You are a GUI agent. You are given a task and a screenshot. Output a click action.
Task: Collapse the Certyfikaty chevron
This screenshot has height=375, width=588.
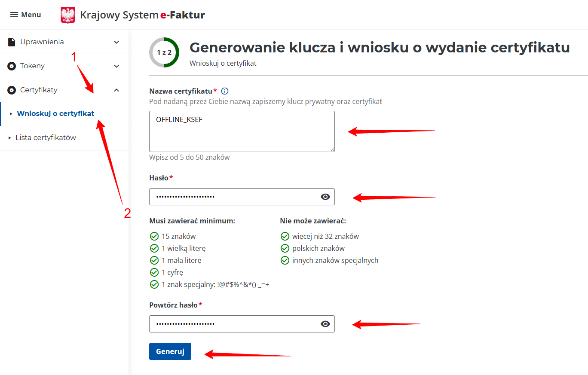[116, 90]
